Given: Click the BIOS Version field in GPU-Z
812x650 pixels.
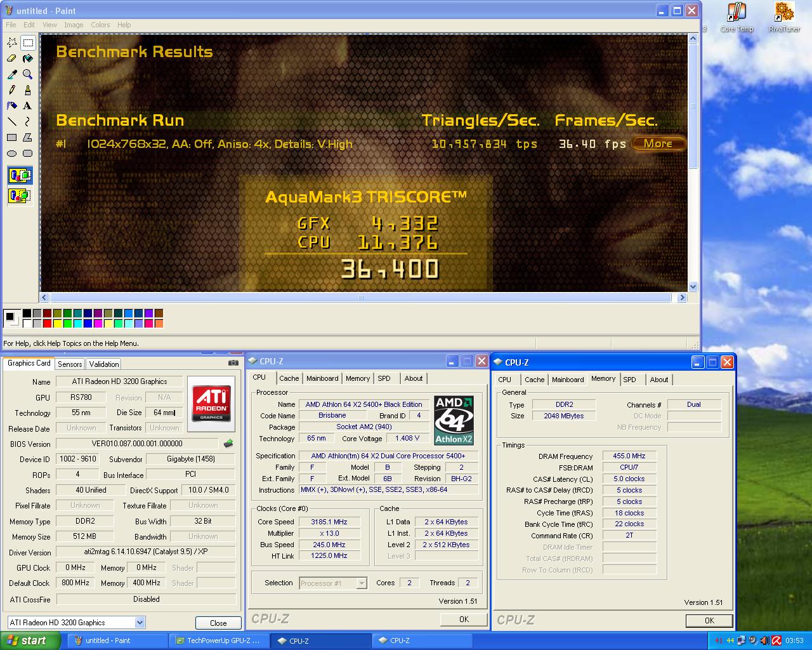Looking at the screenshot, I should coord(137,444).
